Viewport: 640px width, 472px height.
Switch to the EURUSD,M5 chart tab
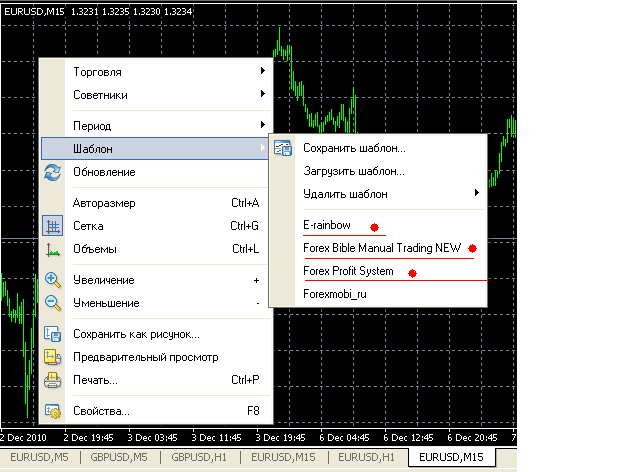click(x=40, y=457)
